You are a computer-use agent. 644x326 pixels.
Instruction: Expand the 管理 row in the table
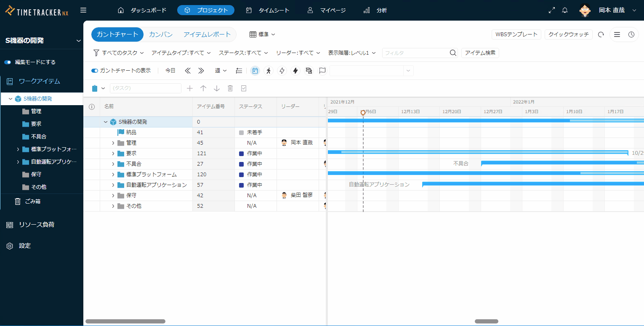(x=113, y=143)
